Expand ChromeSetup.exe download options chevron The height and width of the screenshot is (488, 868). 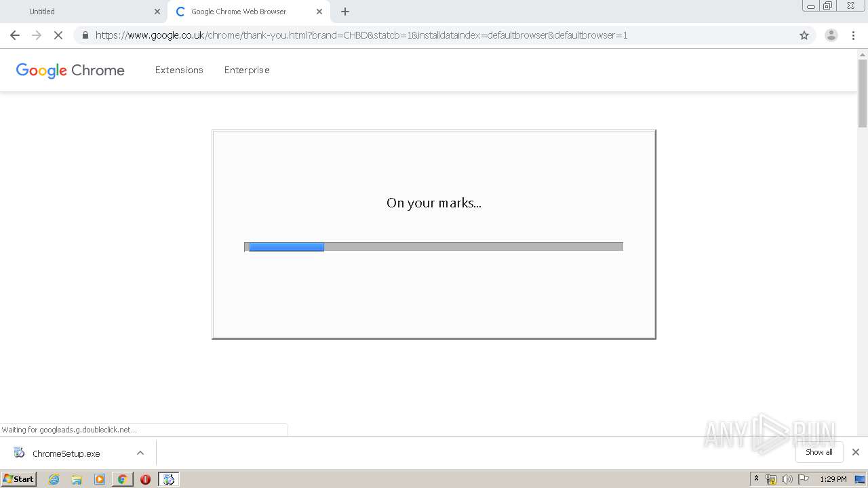click(x=140, y=453)
